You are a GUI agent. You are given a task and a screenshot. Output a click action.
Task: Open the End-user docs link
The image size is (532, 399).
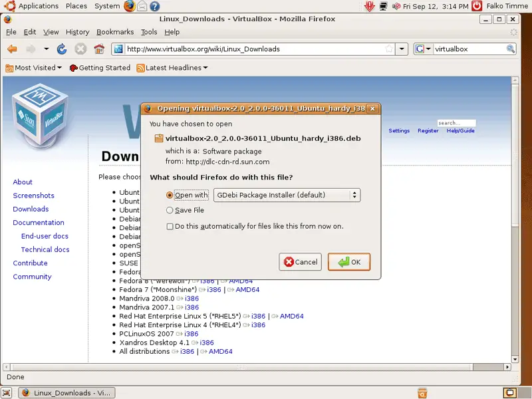[x=45, y=236]
